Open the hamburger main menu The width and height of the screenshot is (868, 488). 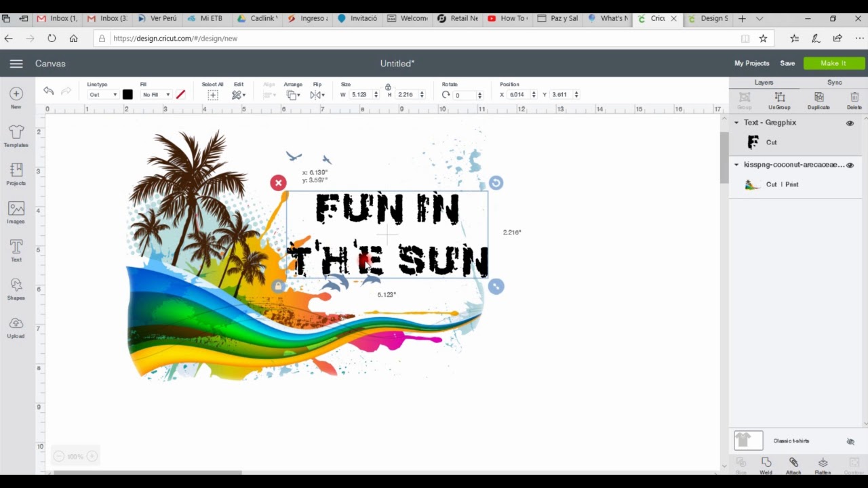tap(16, 64)
